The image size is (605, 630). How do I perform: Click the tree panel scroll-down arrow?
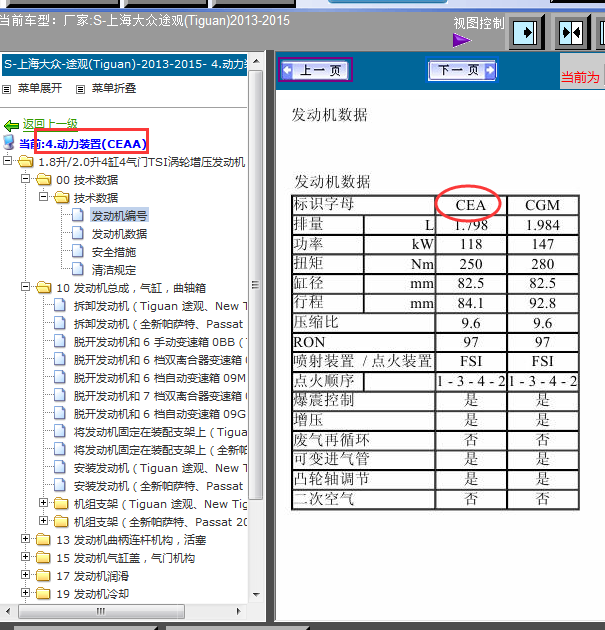pyautogui.click(x=256, y=594)
